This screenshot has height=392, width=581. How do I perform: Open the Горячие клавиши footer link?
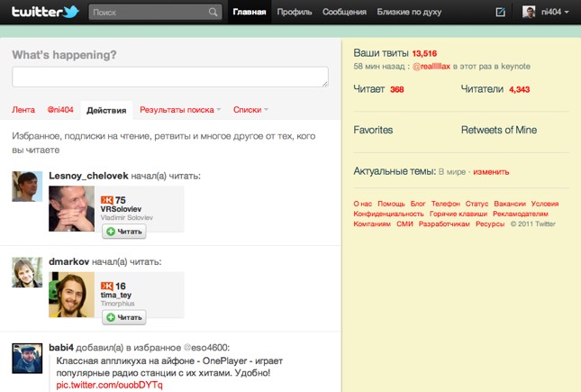[458, 214]
